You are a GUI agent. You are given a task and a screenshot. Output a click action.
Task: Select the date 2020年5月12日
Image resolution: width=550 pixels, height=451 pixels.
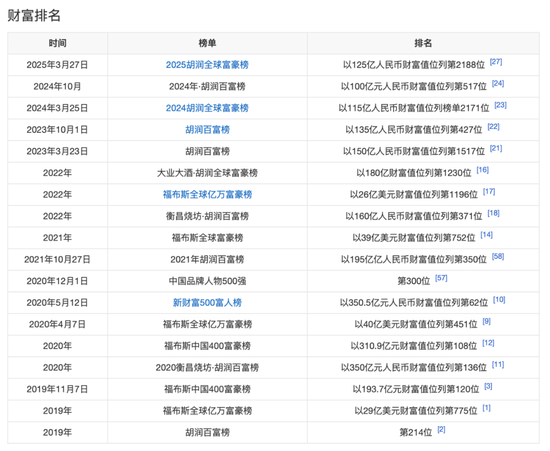coord(57,303)
